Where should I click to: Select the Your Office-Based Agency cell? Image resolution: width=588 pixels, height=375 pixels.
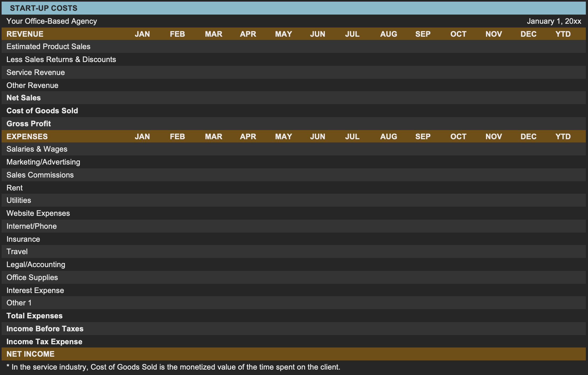point(52,21)
